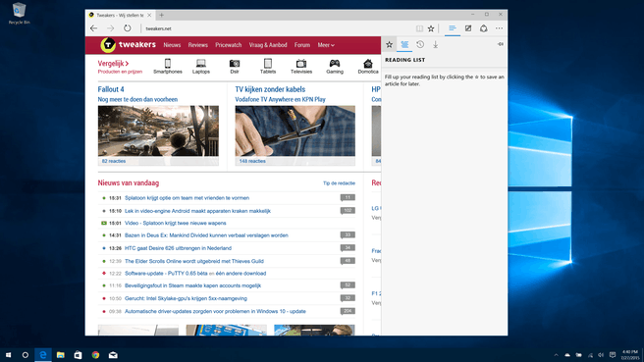The height and width of the screenshot is (362, 644).
Task: Open Nieuws in site menu
Action: (x=172, y=45)
